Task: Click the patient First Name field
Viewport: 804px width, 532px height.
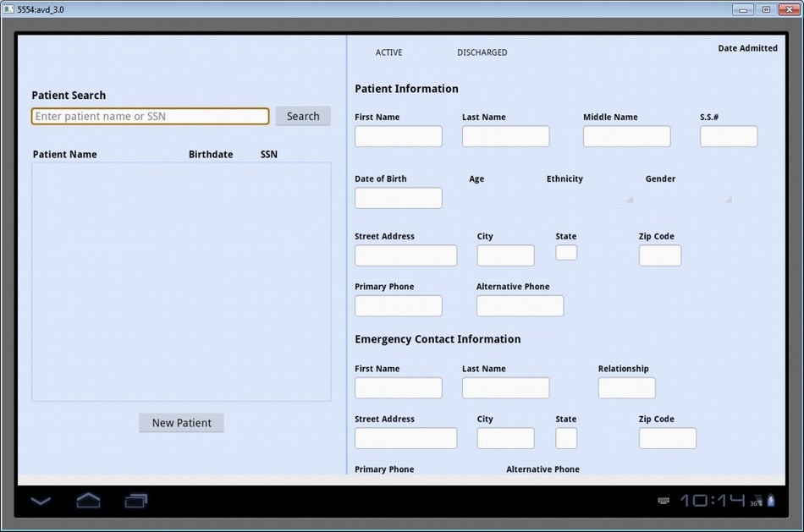Action: 398,136
